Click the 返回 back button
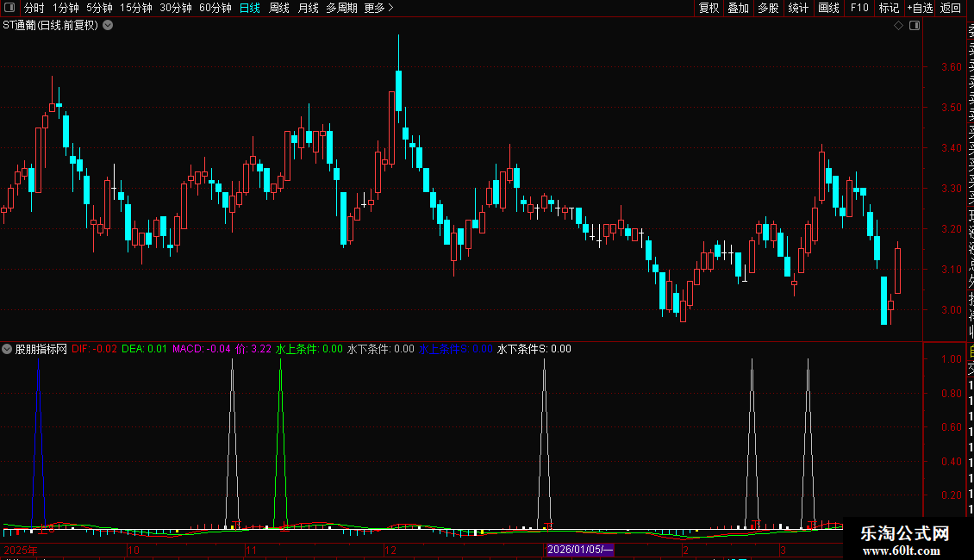This screenshot has width=974, height=560. pos(951,8)
